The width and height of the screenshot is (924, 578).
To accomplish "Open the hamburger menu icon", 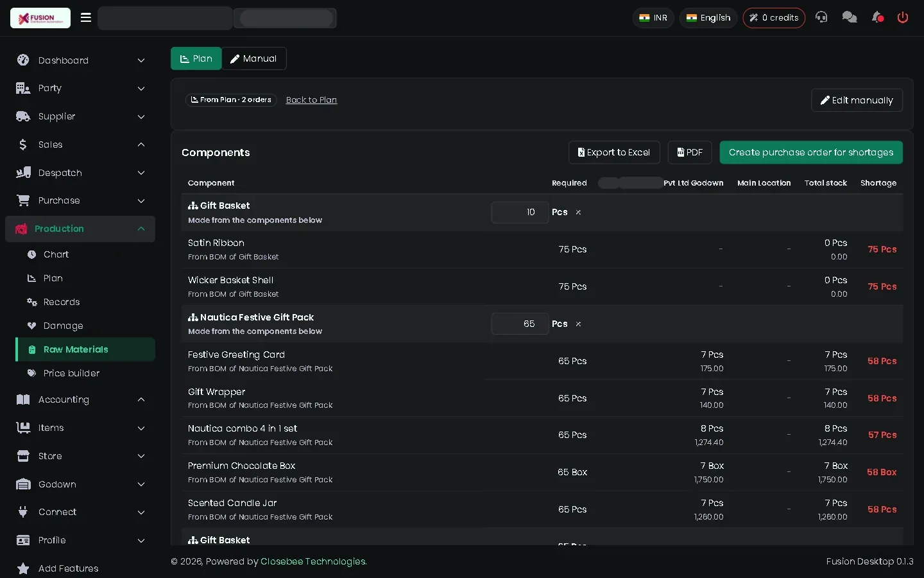I will [x=86, y=17].
